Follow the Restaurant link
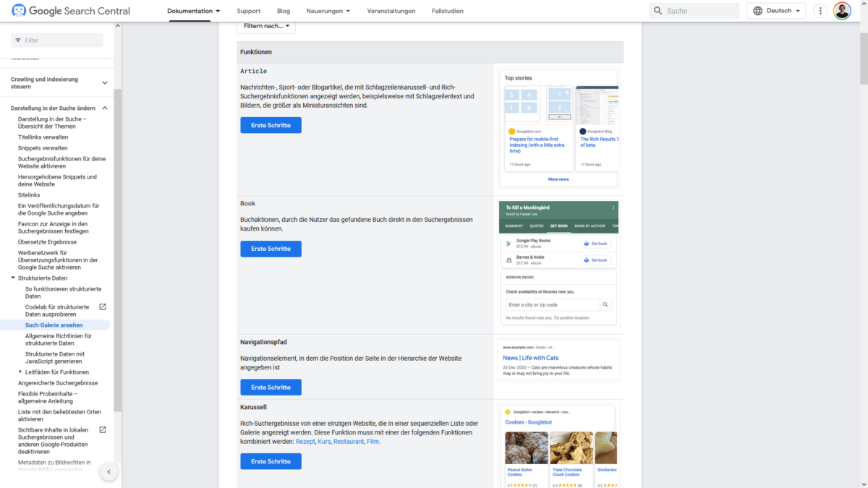This screenshot has height=488, width=868. pyautogui.click(x=349, y=441)
